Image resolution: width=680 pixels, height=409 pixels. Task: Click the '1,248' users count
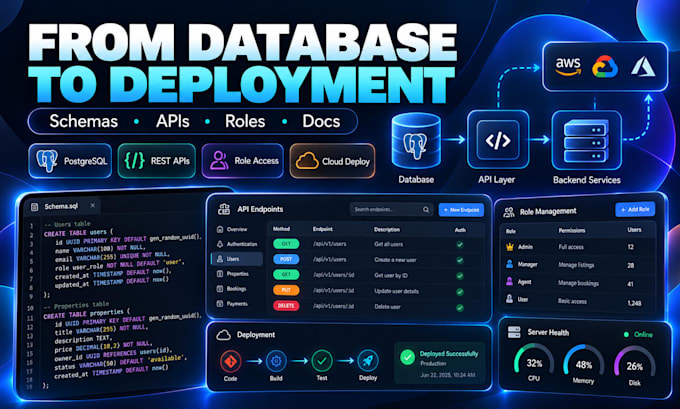pyautogui.click(x=634, y=303)
